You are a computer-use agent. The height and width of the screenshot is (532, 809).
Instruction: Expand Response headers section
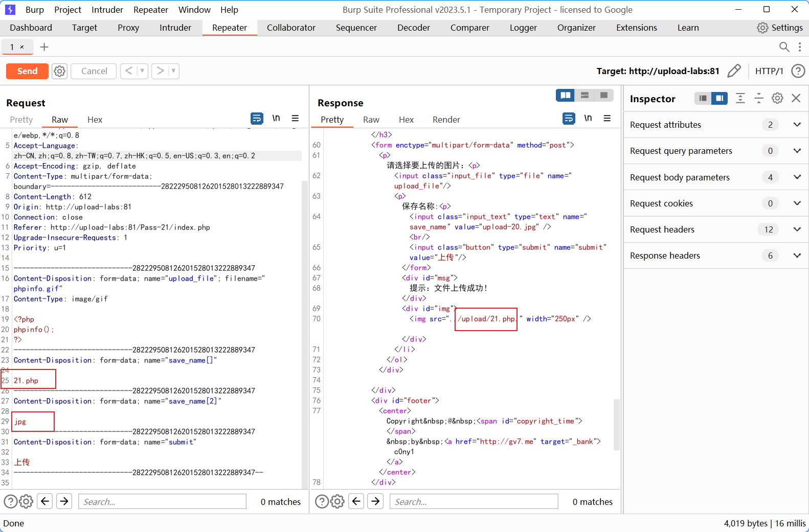coord(715,256)
